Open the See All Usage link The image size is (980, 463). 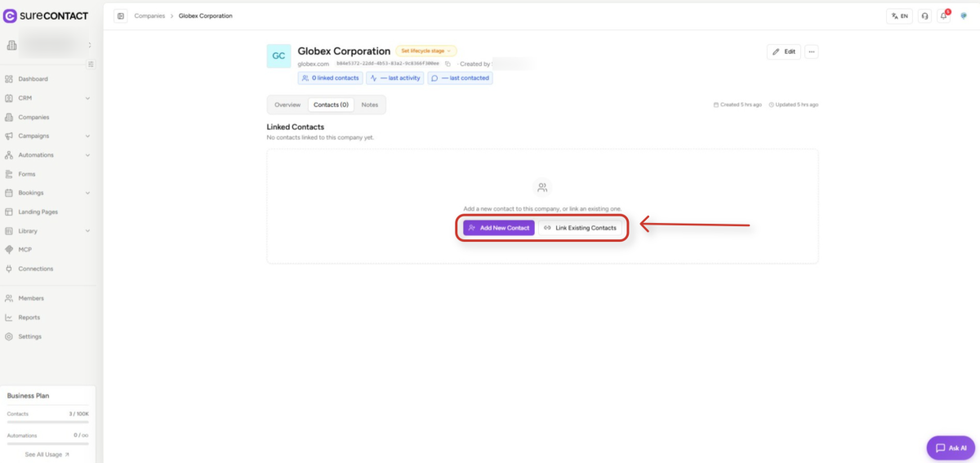tap(47, 454)
